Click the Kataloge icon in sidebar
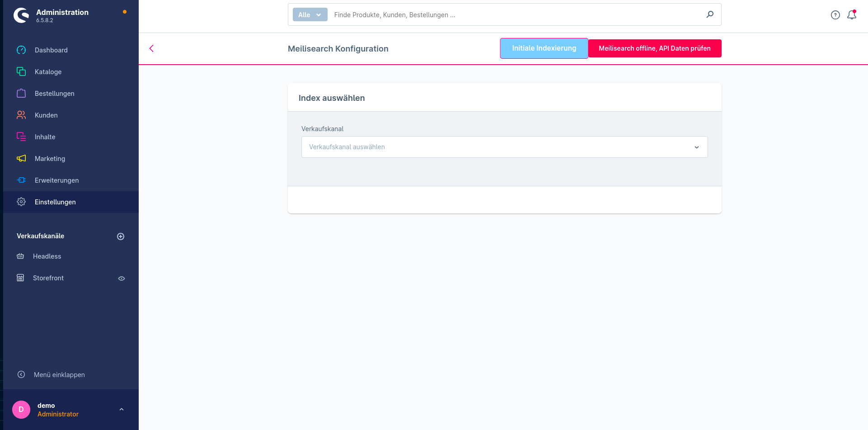 tap(21, 71)
